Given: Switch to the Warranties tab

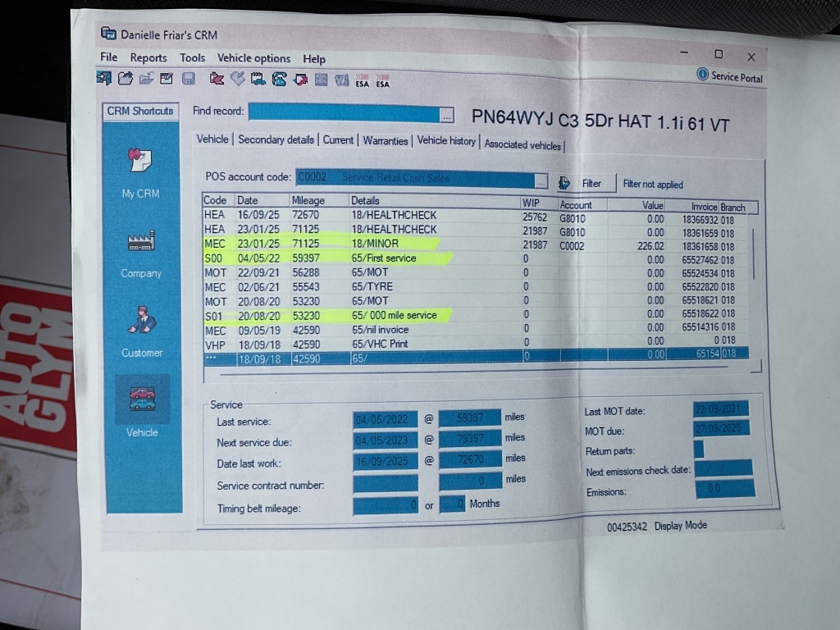Looking at the screenshot, I should (386, 141).
